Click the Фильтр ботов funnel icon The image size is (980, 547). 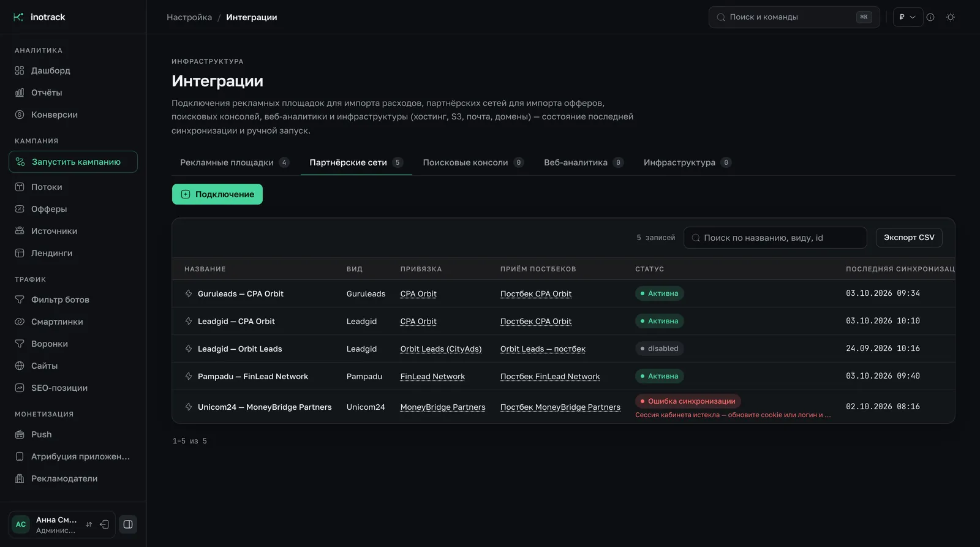[20, 300]
